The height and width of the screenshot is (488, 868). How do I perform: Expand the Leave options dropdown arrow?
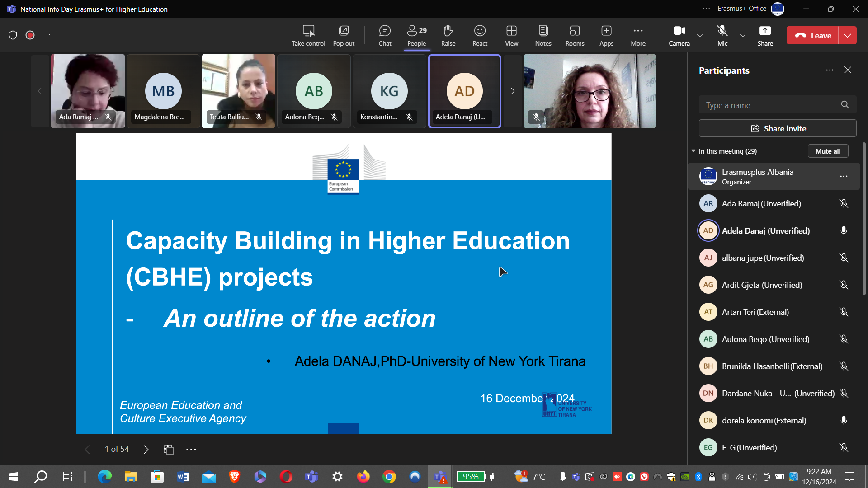pyautogui.click(x=848, y=35)
